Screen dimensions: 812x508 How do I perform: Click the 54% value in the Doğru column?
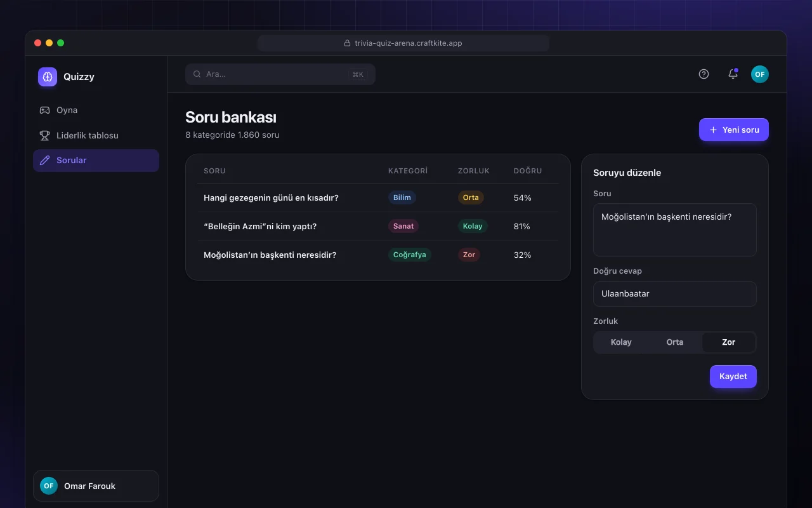(x=522, y=197)
